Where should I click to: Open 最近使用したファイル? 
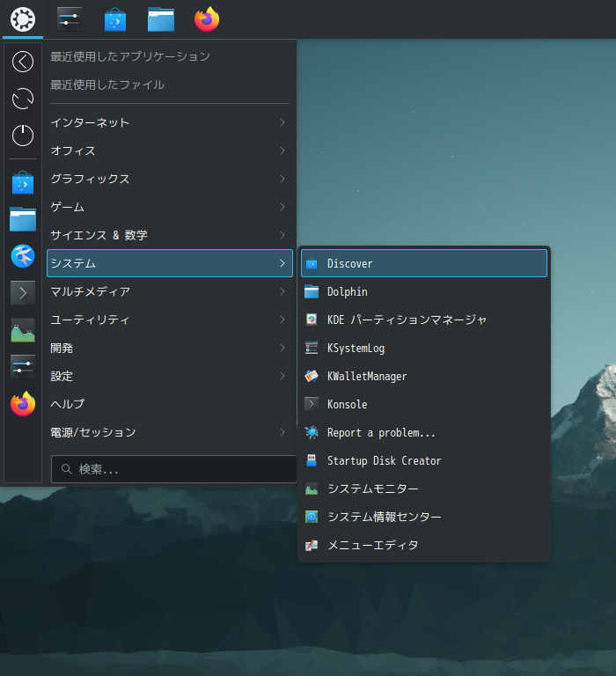click(107, 84)
